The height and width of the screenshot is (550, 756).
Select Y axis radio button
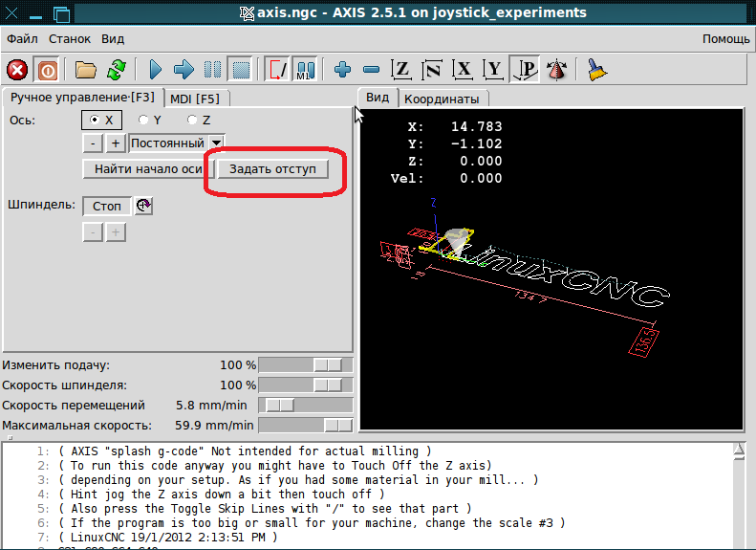149,121
